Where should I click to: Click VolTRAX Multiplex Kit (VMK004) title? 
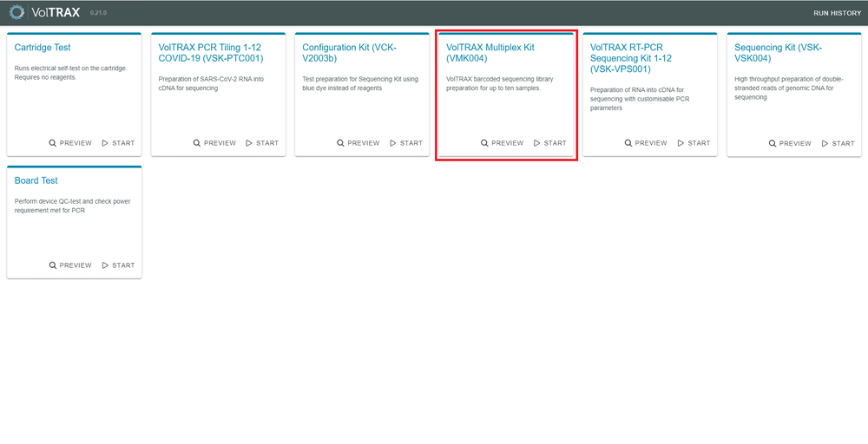tap(490, 53)
